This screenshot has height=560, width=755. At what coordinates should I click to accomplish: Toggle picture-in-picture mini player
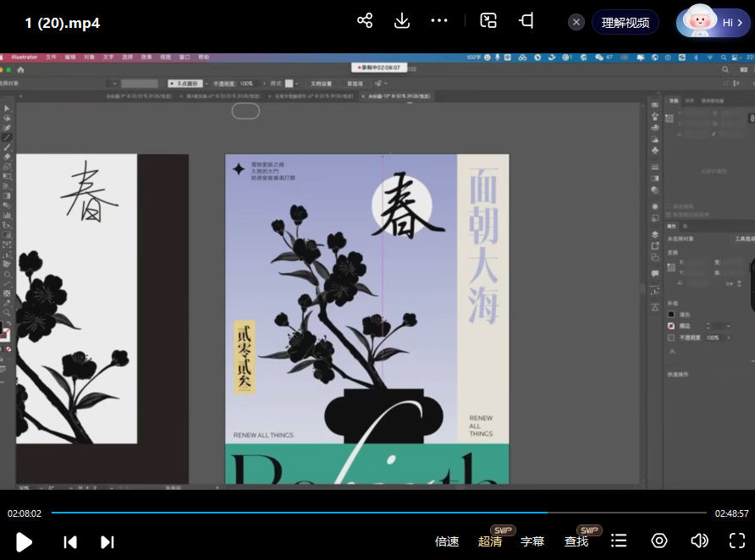click(488, 21)
